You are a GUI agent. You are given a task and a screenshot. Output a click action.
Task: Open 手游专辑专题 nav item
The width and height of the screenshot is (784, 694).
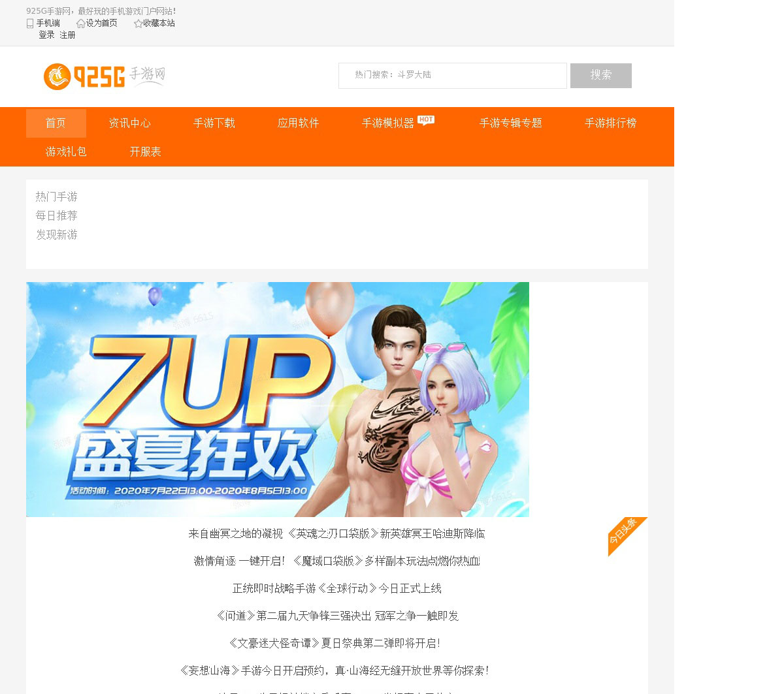point(511,123)
